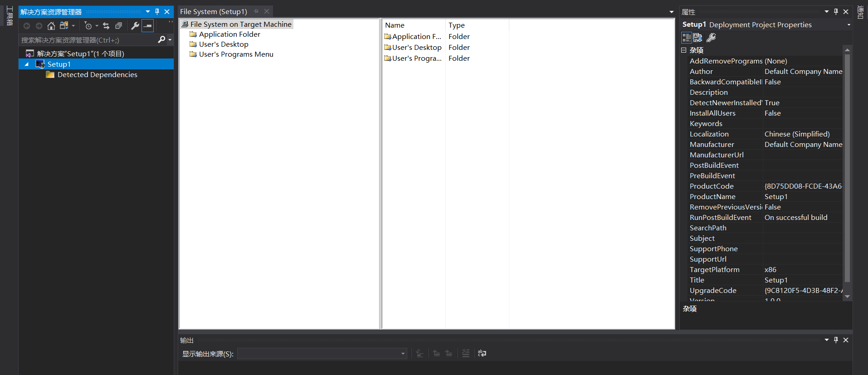Viewport: 868px width, 375px height.
Task: Click the Collapse All icon in Solution Explorer
Action: (119, 26)
